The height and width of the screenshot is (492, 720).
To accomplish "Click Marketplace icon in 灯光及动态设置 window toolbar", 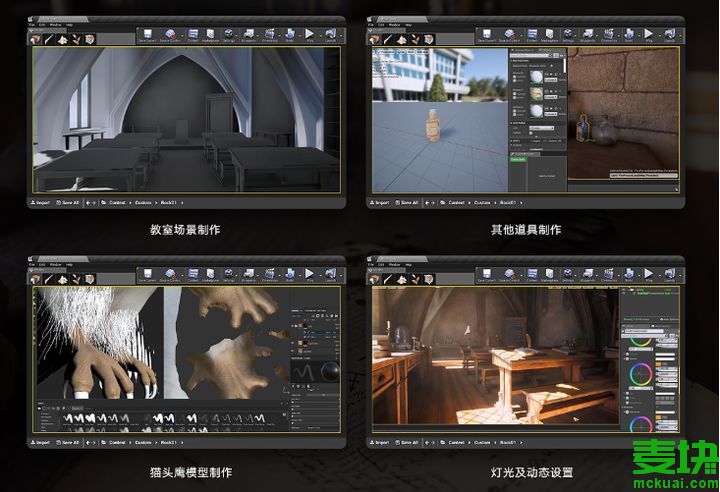I will pyautogui.click(x=549, y=275).
